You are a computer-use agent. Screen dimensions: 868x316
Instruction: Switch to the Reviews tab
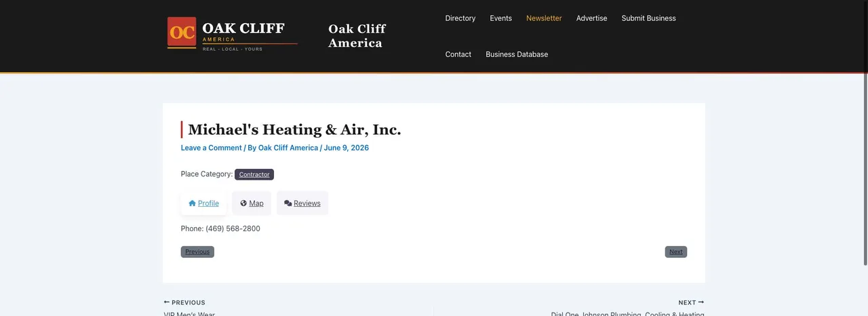pyautogui.click(x=302, y=203)
